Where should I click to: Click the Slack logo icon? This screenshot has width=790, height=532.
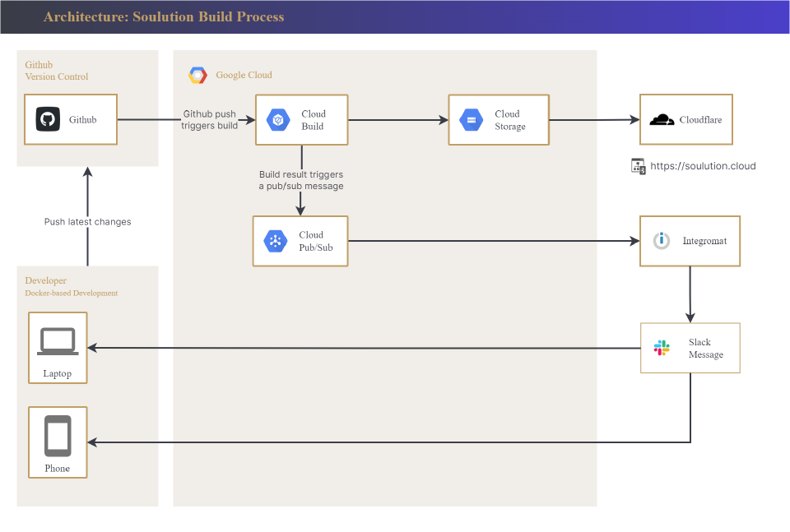pos(662,348)
